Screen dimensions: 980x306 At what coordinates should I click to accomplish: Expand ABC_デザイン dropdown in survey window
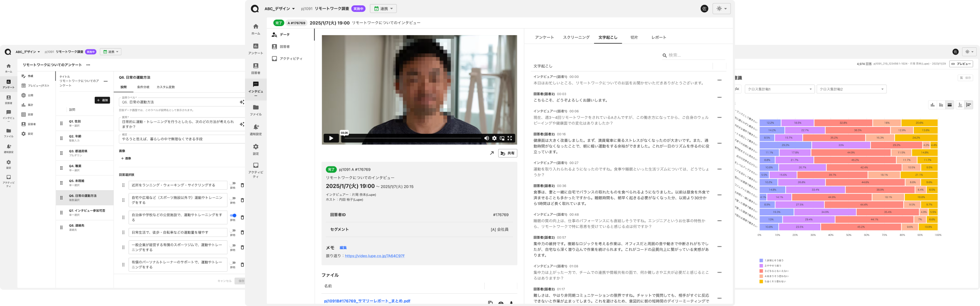27,52
